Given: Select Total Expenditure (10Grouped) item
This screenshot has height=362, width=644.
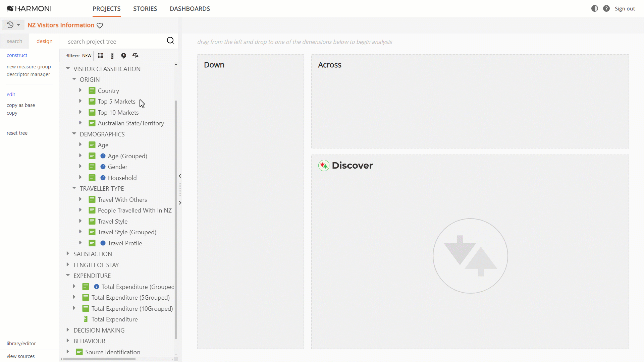Looking at the screenshot, I should [x=132, y=308].
